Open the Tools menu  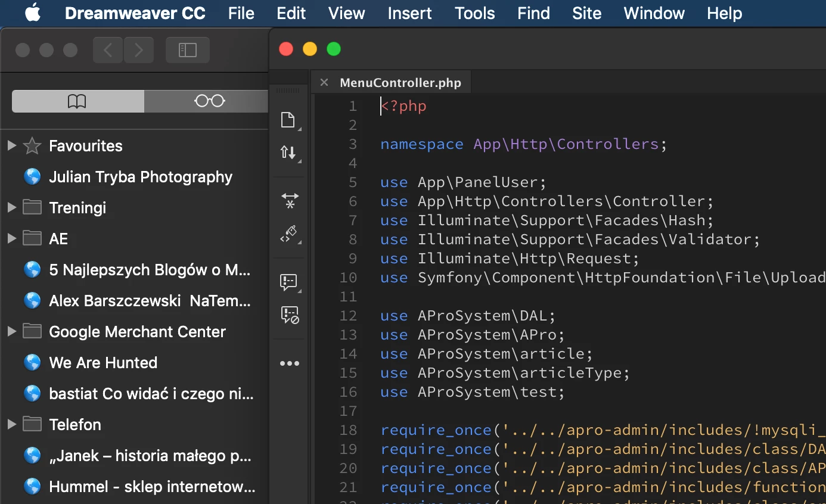pyautogui.click(x=474, y=13)
